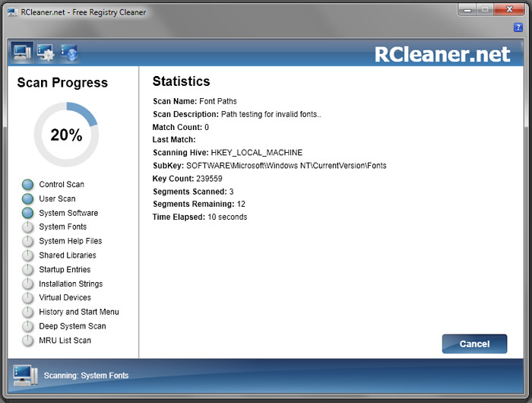Click the RCleaner.net logo text
This screenshot has width=532, height=403.
(442, 54)
